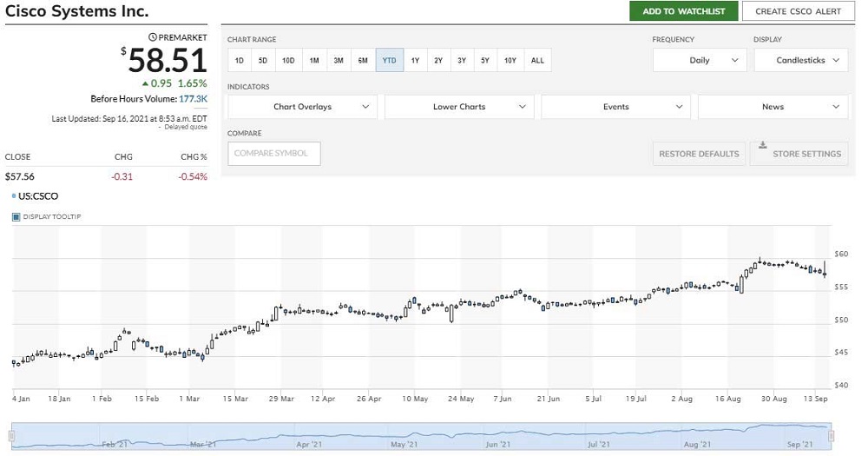Image resolution: width=868 pixels, height=456 pixels.
Task: Select the 1Y chart range
Action: point(415,61)
